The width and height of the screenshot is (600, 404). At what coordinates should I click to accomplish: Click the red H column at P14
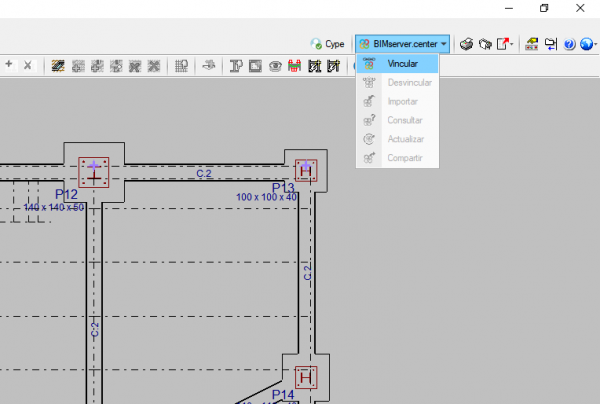pos(306,378)
